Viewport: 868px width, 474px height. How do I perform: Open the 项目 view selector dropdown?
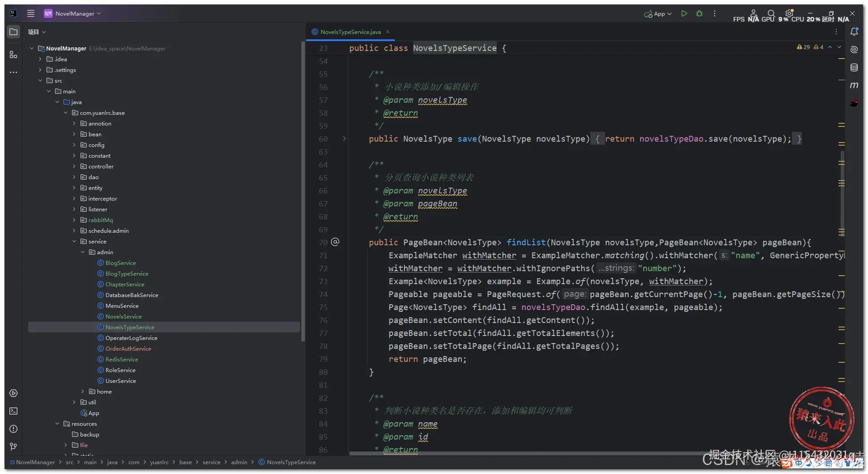coord(37,32)
